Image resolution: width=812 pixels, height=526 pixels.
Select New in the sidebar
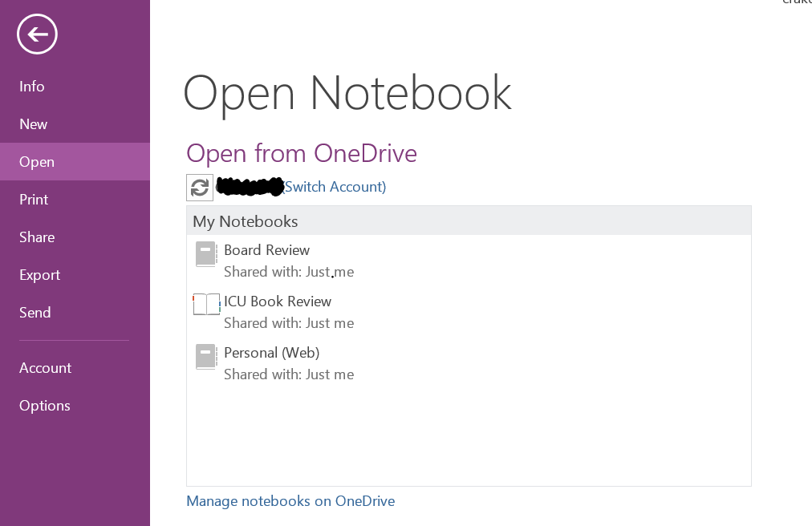click(75, 124)
